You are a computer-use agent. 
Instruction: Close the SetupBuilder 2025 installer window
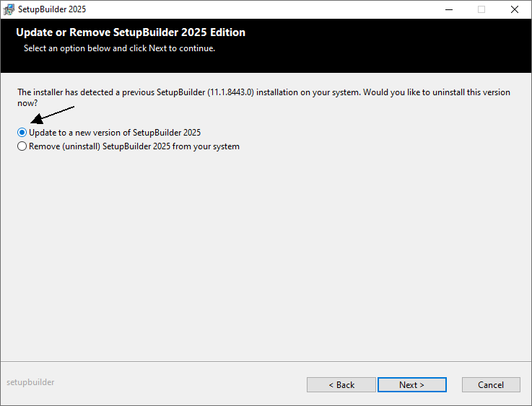click(x=515, y=9)
